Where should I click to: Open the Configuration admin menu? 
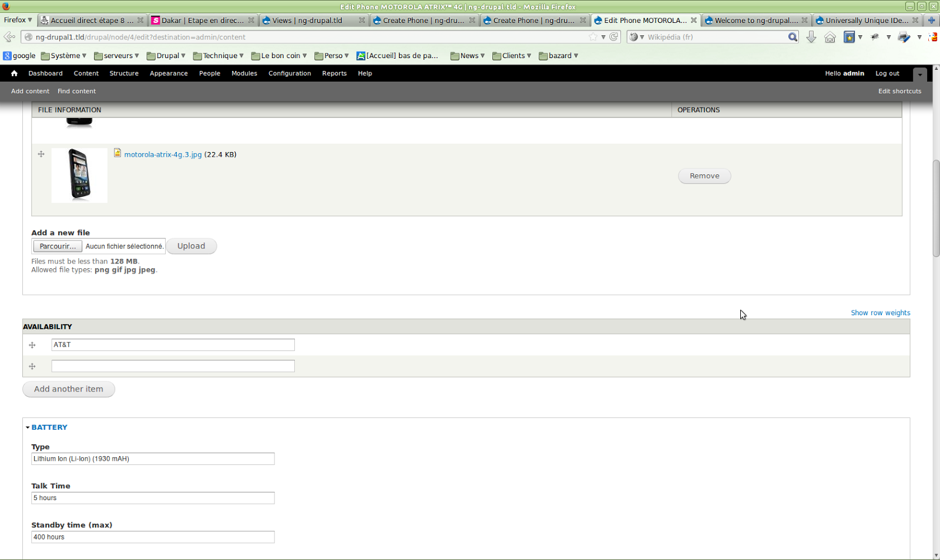coord(290,73)
